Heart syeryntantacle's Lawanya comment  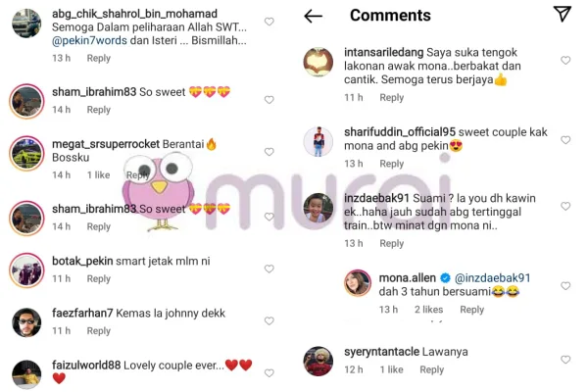tap(565, 360)
